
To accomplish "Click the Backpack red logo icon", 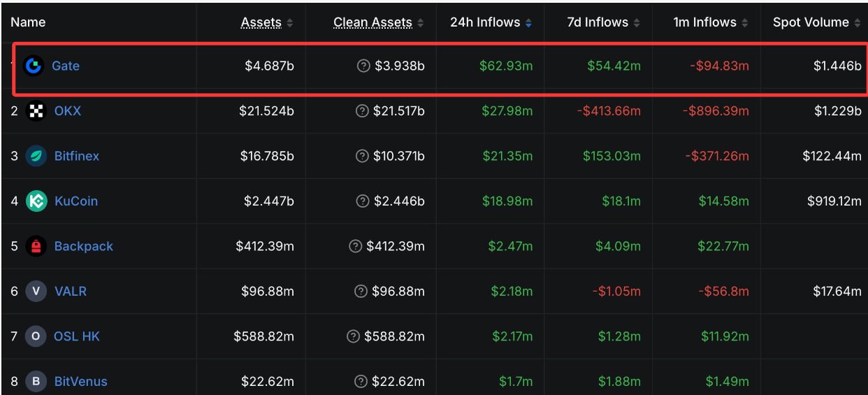I will [x=36, y=246].
